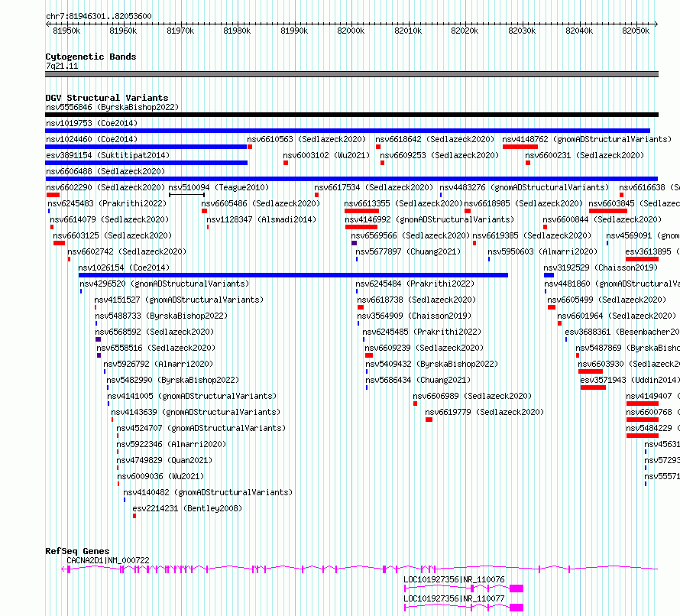
Task: Open nsv5409432 (ByrskaBishop2022) variant
Action: (432, 364)
